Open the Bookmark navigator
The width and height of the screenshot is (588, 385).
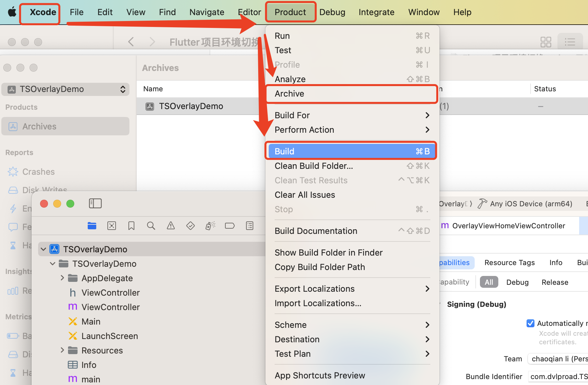tap(131, 226)
